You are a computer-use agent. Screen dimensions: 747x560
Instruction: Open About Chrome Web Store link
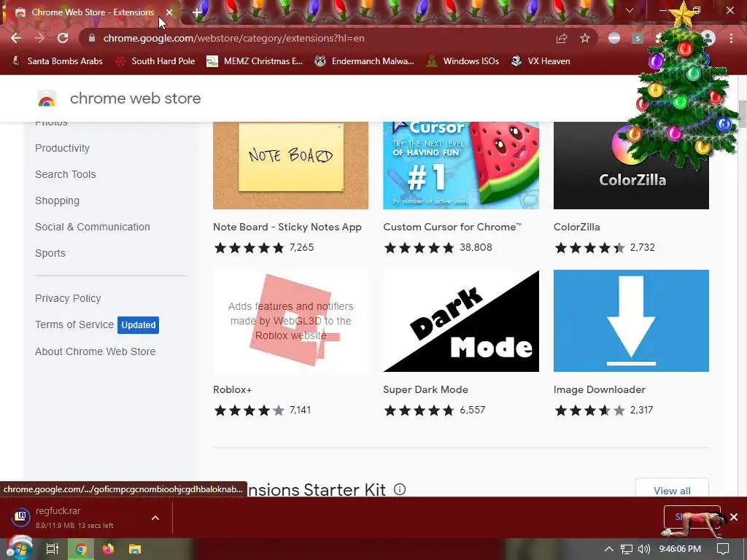pos(96,351)
